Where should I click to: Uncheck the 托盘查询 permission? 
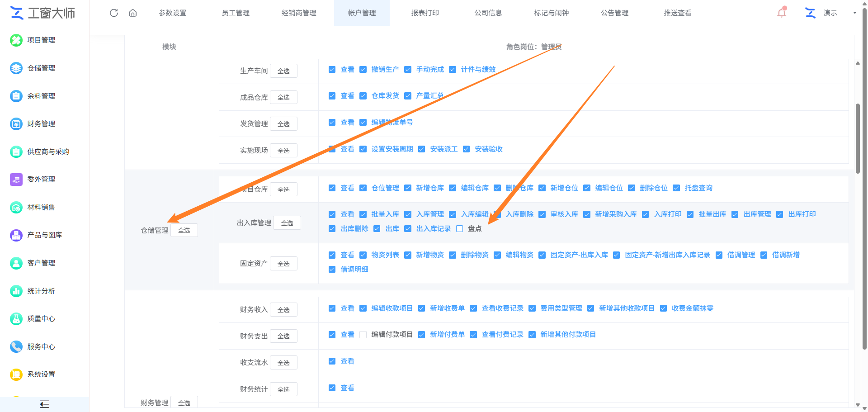tap(676, 188)
